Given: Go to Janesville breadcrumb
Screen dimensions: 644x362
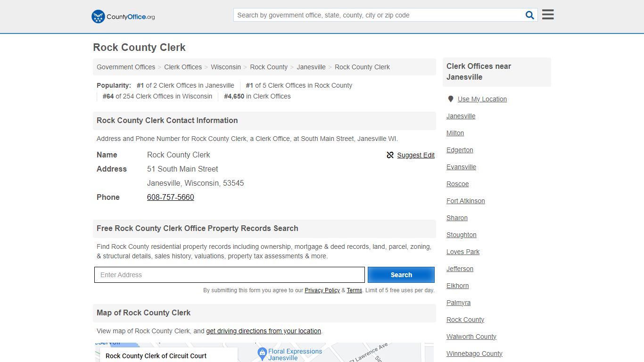Looking at the screenshot, I should tap(311, 67).
